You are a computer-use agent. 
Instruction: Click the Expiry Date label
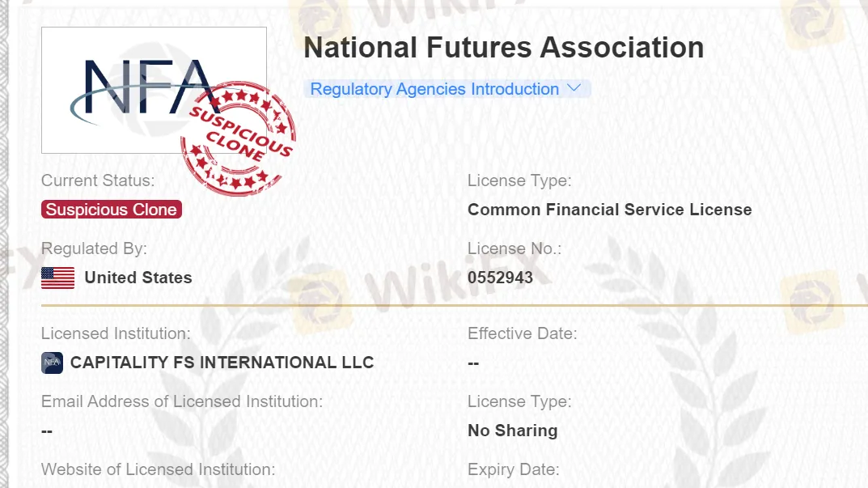point(513,469)
